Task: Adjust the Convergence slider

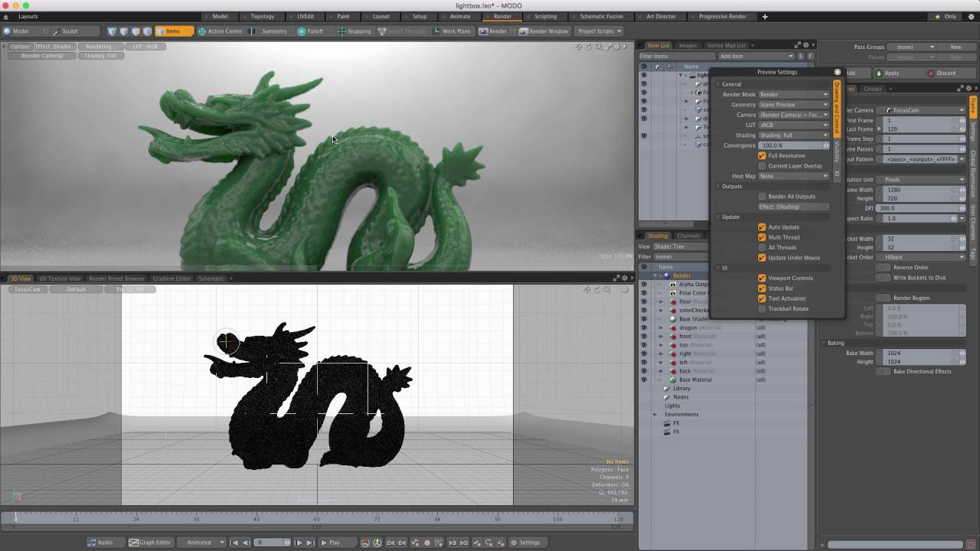Action: tap(793, 145)
